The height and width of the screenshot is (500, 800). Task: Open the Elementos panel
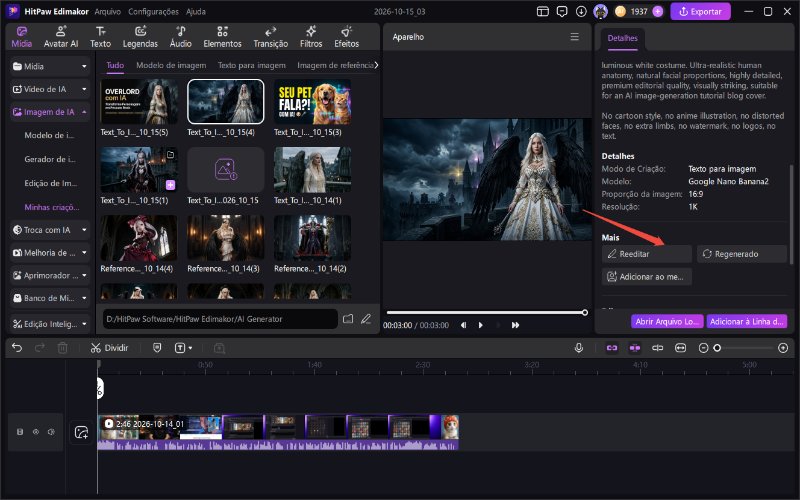222,37
